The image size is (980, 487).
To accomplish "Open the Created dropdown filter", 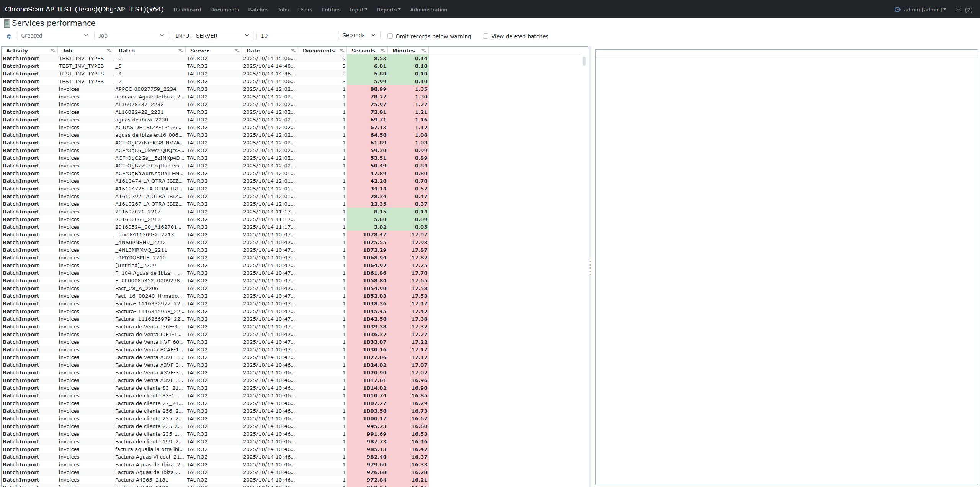I will (54, 36).
